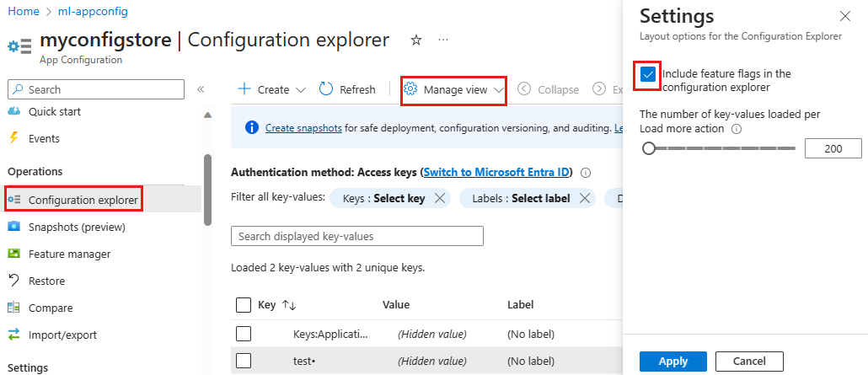The height and width of the screenshot is (375, 868).
Task: Click the Compare icon in the sidebar
Action: point(13,308)
